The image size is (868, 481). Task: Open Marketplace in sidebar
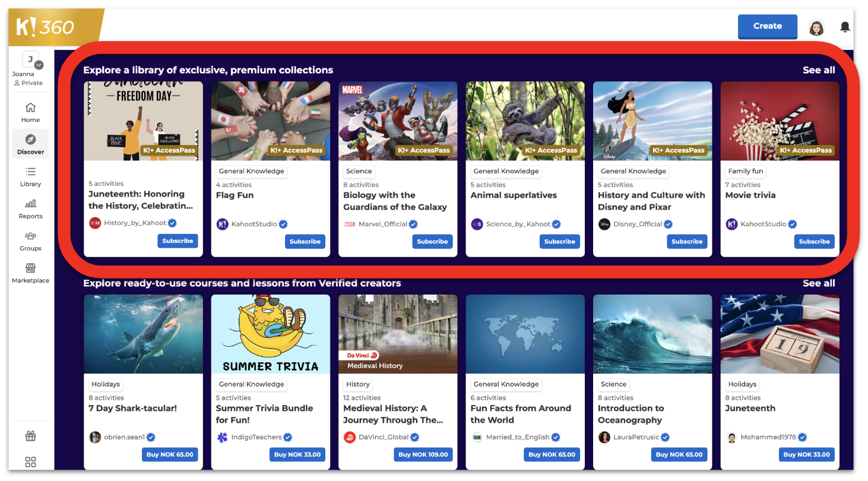30,273
